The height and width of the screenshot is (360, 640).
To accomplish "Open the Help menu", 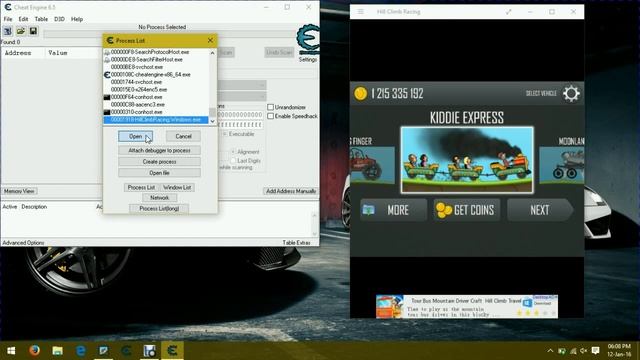I will click(x=77, y=19).
